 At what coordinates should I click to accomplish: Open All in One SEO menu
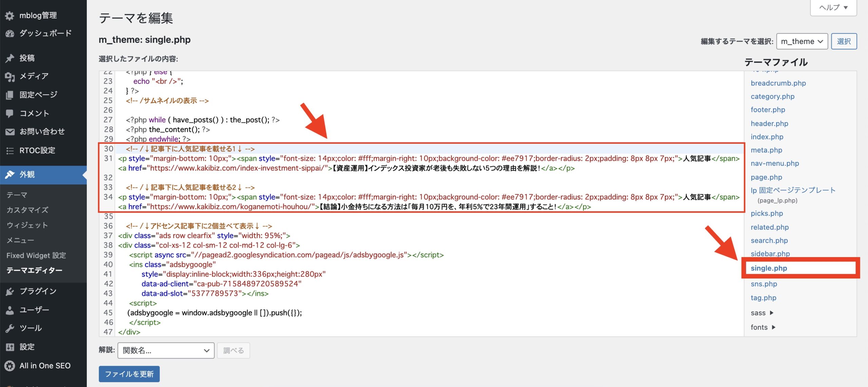45,366
